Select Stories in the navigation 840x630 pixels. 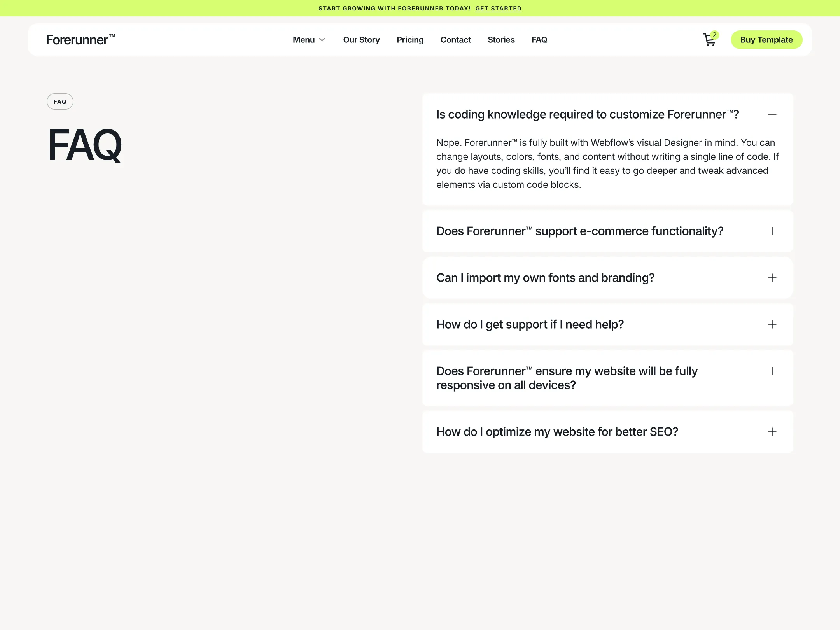[501, 40]
